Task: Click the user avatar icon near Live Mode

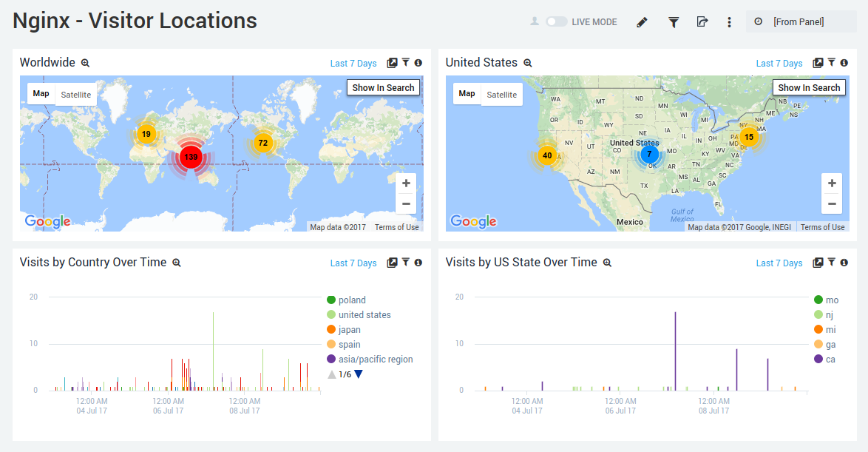Action: pos(535,21)
